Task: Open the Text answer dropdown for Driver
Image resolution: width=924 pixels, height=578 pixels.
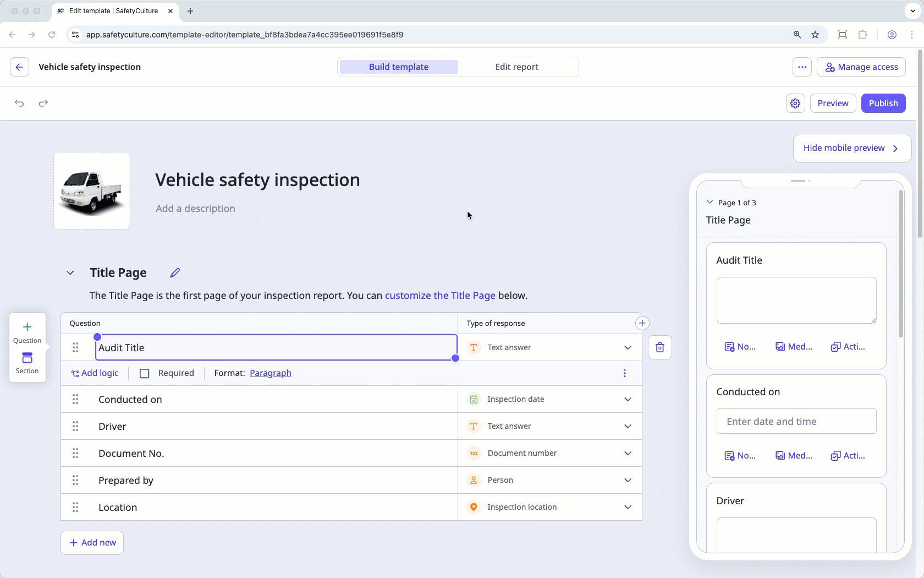Action: tap(550, 426)
